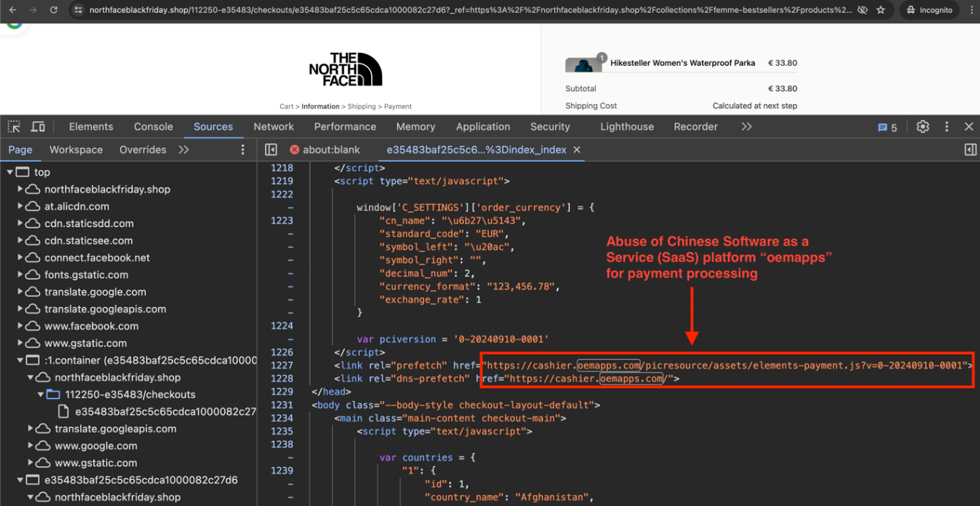Toggle the device toolbar icon

pyautogui.click(x=38, y=126)
